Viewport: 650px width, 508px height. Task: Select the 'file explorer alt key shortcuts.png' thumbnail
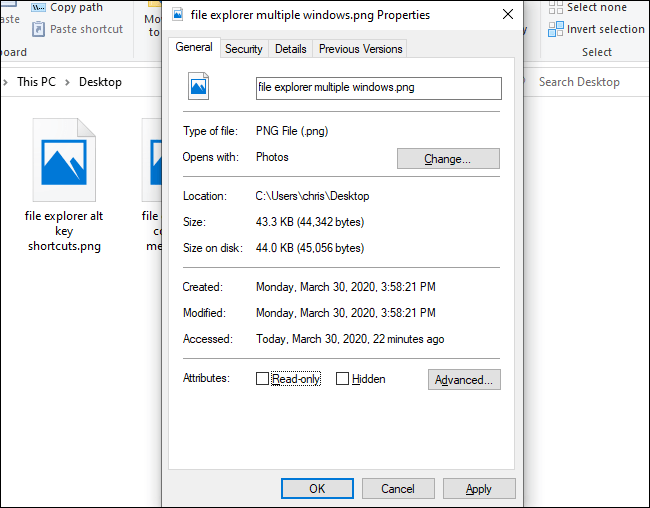[64, 158]
